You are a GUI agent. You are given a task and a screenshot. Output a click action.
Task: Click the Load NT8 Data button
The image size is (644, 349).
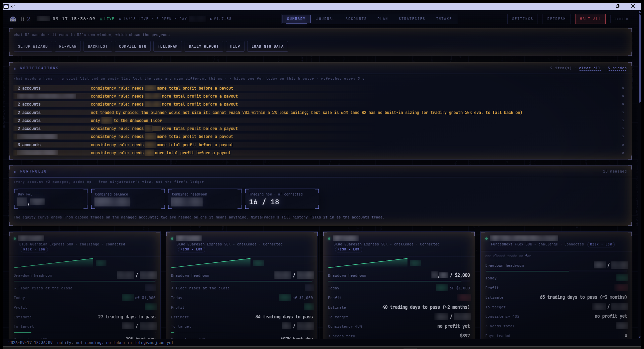267,46
